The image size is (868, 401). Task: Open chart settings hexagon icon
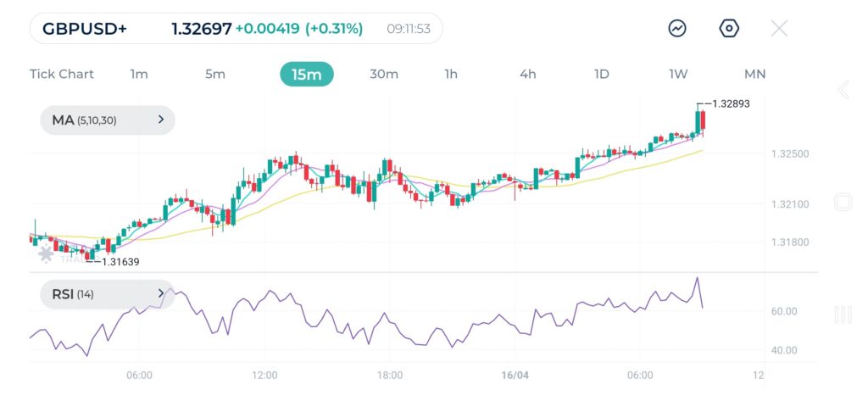729,29
